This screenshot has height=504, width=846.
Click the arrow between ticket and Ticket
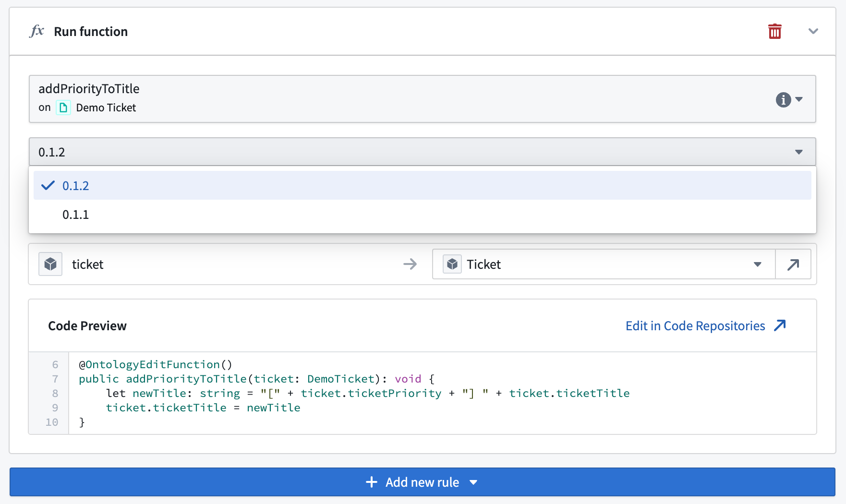coord(411,264)
